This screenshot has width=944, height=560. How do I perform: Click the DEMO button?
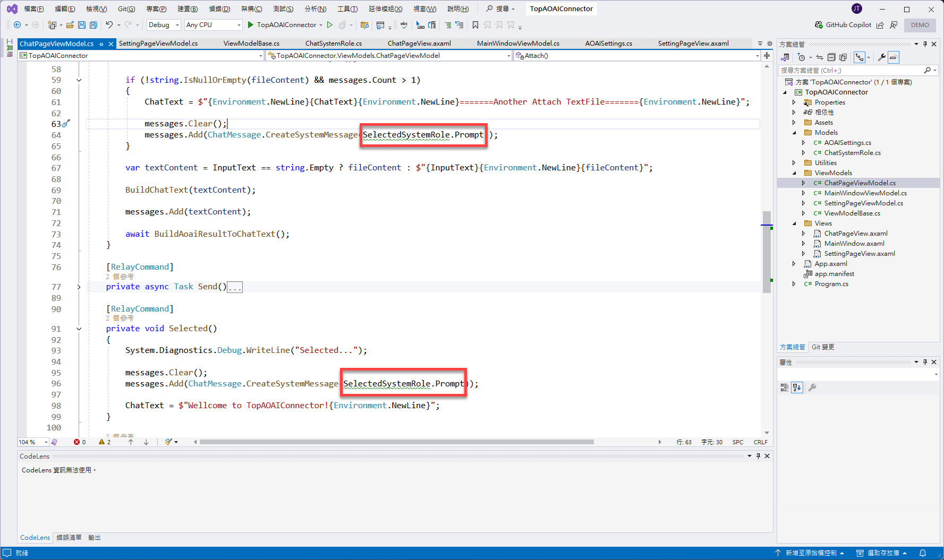pyautogui.click(x=920, y=25)
